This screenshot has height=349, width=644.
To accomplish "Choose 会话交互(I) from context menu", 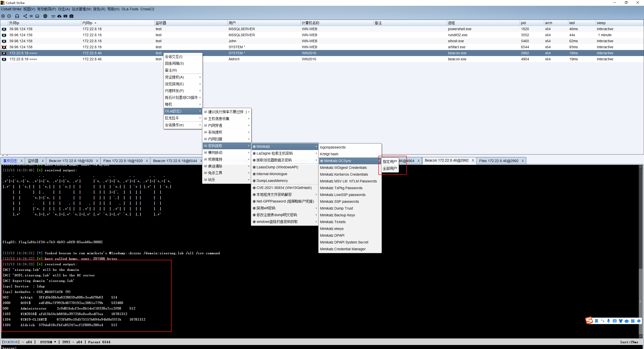I will pos(183,57).
